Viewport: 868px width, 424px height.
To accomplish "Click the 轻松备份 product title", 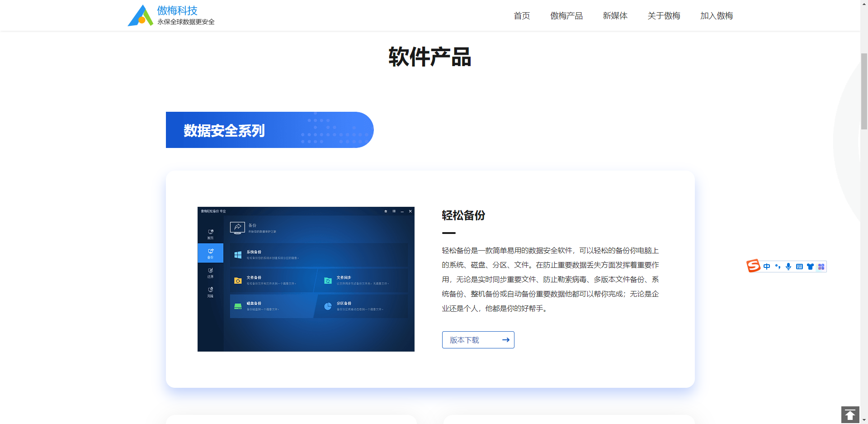I will point(463,215).
